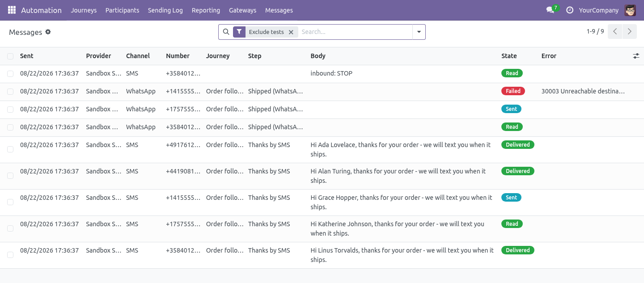The image size is (644, 283).
Task: Click the Hi Alan Turing message body
Action: click(398, 176)
